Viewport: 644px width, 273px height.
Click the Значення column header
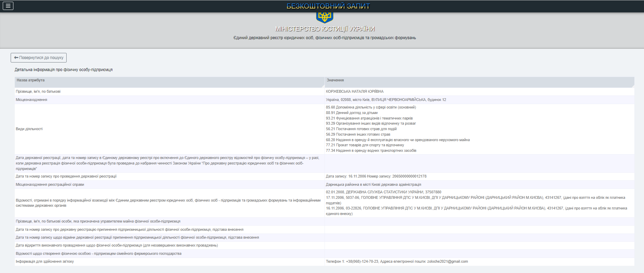pos(335,80)
